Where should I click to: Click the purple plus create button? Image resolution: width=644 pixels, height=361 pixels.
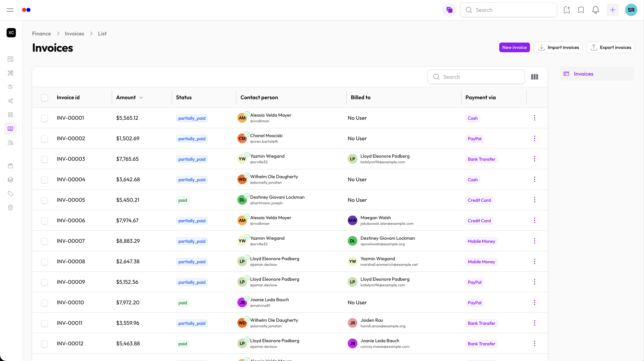coord(612,10)
